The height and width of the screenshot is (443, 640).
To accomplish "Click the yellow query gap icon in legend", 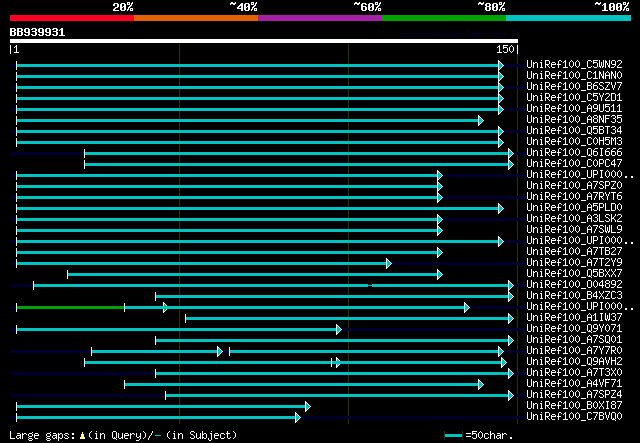I will coord(82,436).
